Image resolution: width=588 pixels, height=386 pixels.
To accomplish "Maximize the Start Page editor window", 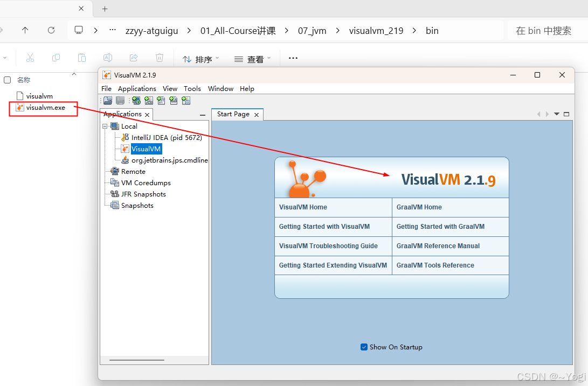I will pos(566,114).
